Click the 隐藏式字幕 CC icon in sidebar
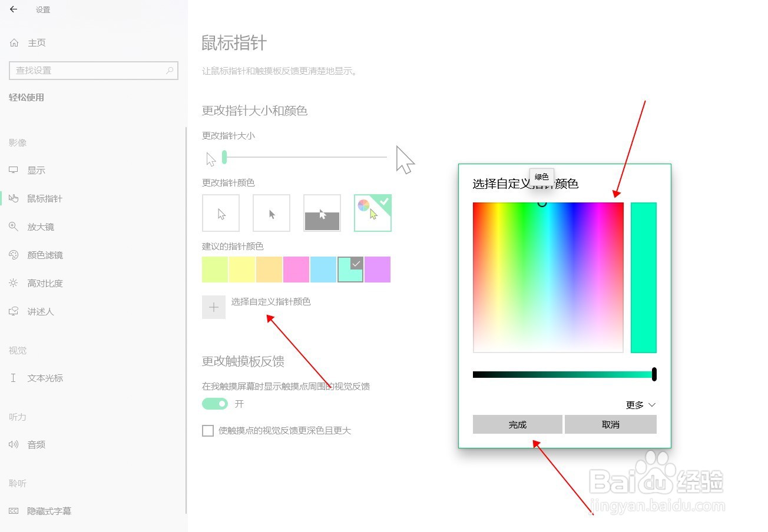The width and height of the screenshot is (768, 532). pos(14,511)
